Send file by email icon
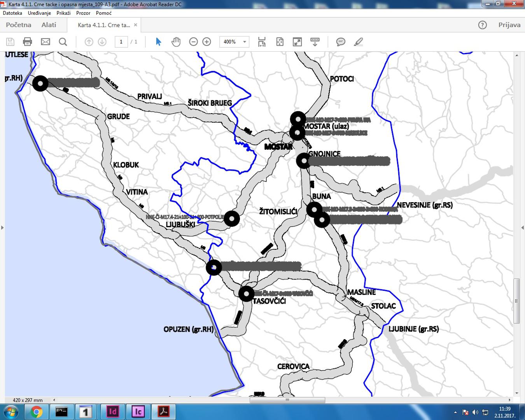Screen dimensions: 525x420 pos(45,42)
